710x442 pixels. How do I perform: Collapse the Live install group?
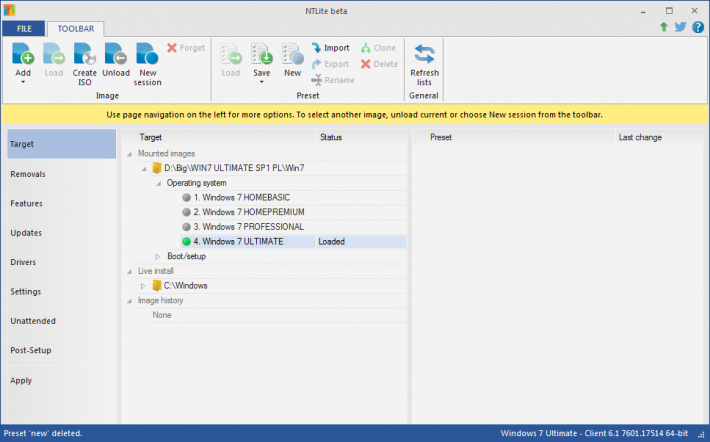click(x=130, y=271)
